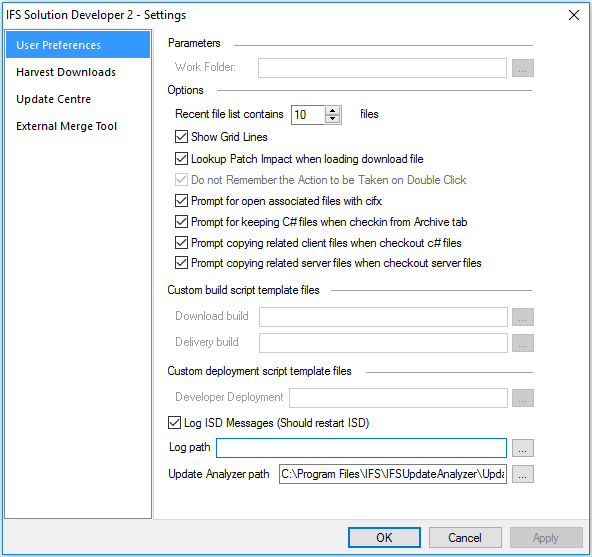This screenshot has height=557, width=592.
Task: Decrease recent file list count
Action: pyautogui.click(x=332, y=119)
